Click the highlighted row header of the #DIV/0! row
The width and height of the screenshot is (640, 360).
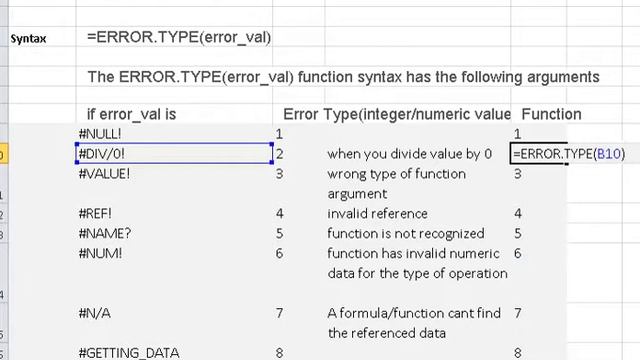tap(4, 154)
